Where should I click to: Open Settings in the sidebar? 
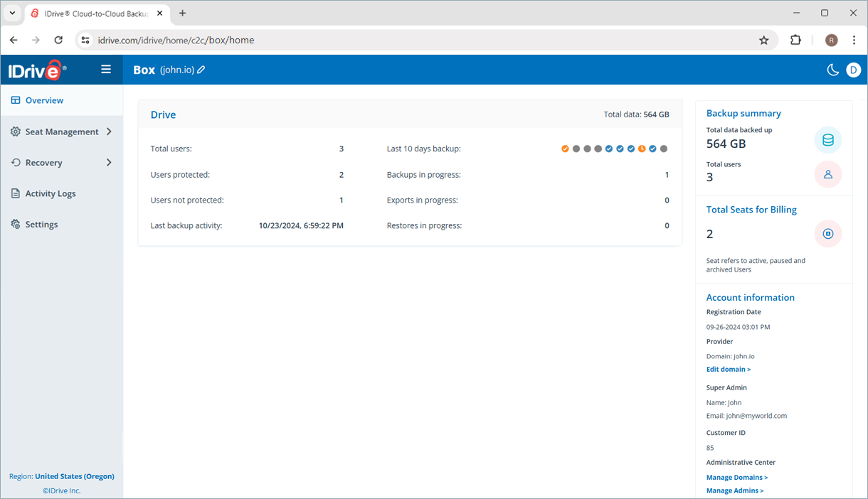pos(41,225)
